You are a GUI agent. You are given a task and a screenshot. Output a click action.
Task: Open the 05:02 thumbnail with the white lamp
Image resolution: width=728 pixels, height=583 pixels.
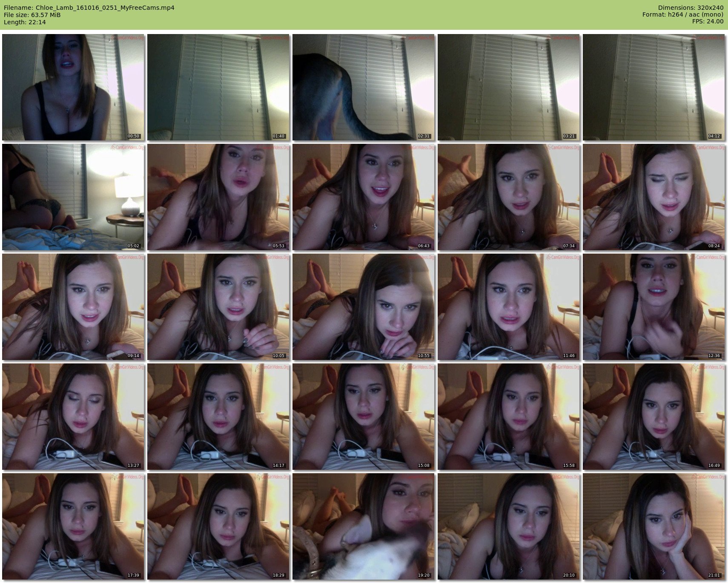click(73, 197)
